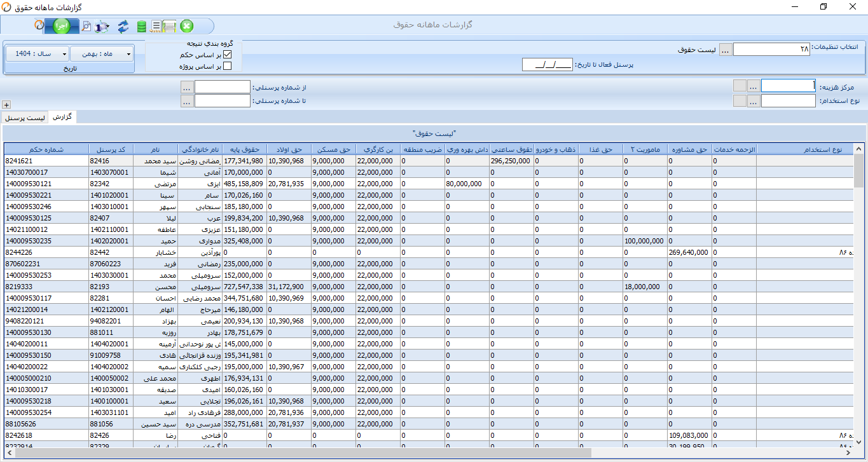Image resolution: width=868 pixels, height=462 pixels.
Task: Open the ماه : بهمن month dropdown
Action: 102,54
